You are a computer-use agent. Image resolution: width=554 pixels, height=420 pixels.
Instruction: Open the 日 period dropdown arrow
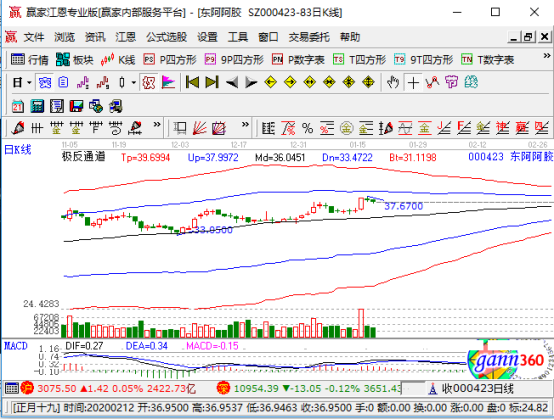[29, 83]
